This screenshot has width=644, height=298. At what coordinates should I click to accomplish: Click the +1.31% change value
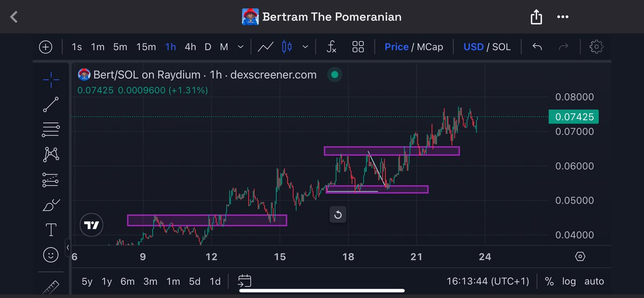coord(188,91)
